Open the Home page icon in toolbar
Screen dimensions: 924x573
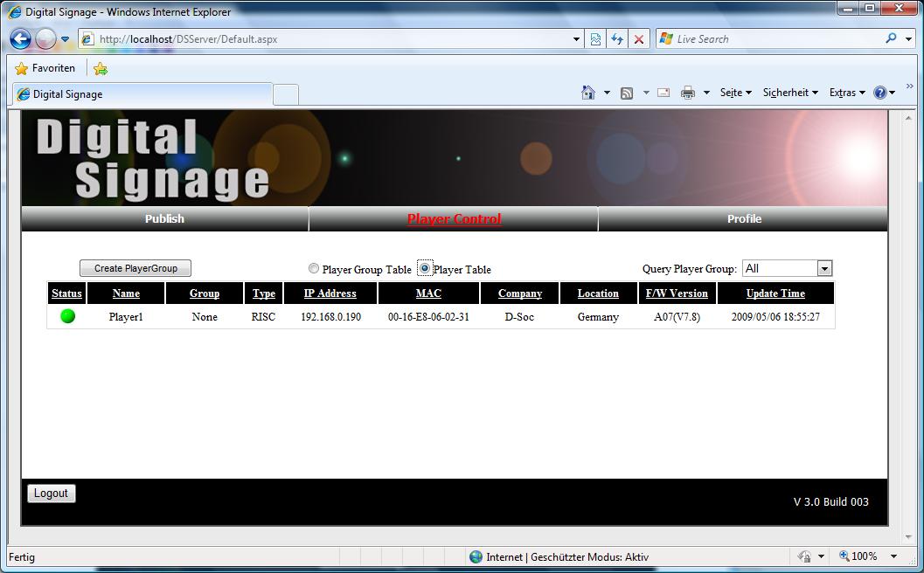[588, 93]
